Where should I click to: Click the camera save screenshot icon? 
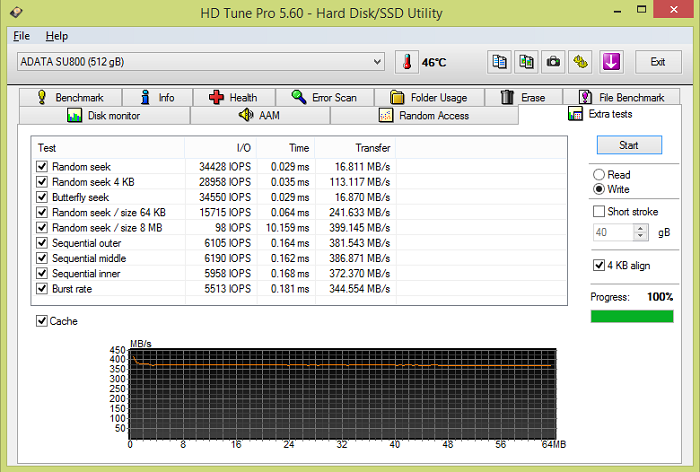[553, 62]
